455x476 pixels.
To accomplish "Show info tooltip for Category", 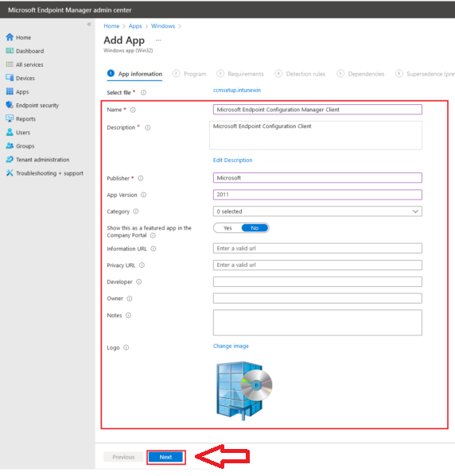I will pos(136,211).
